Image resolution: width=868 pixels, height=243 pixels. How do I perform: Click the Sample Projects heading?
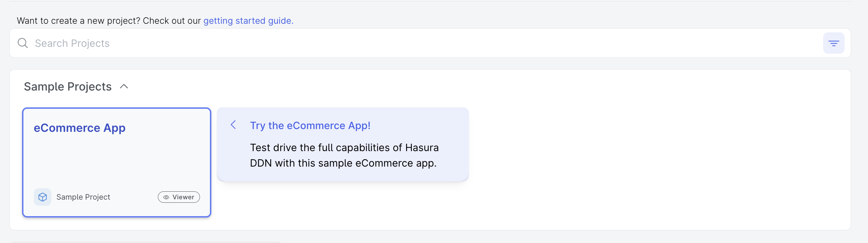[x=68, y=87]
